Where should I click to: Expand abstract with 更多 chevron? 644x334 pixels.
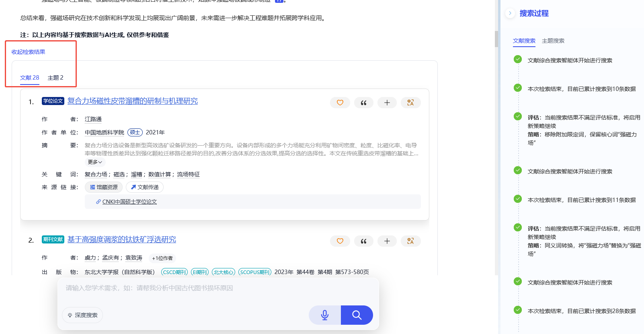(95, 162)
